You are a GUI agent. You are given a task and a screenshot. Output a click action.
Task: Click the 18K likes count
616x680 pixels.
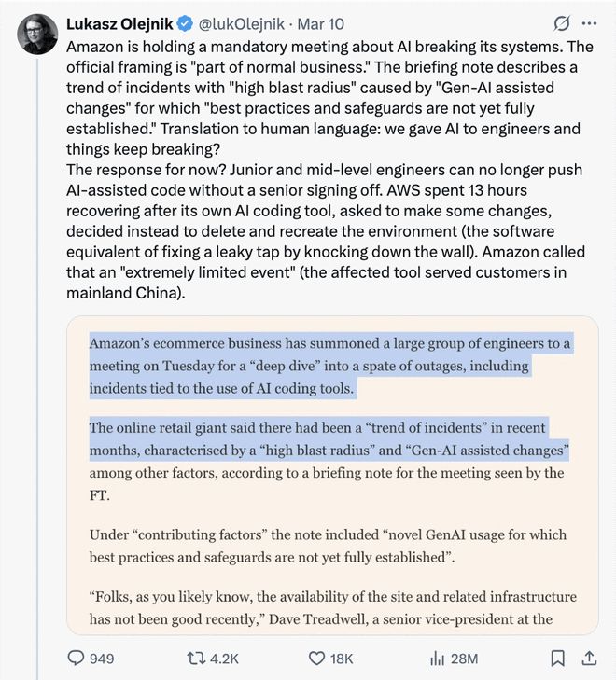pos(342,659)
